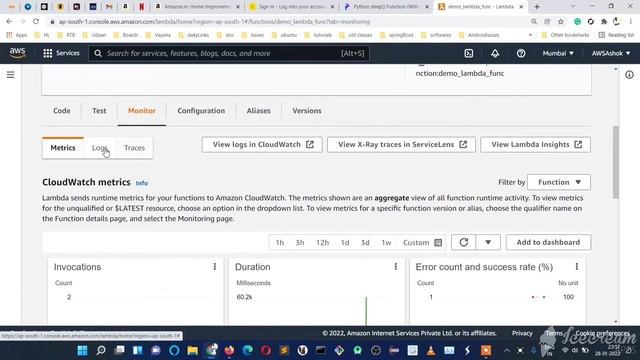Viewport: 640px width, 360px height.
Task: Open the Mumbai region dropdown
Action: click(x=558, y=53)
